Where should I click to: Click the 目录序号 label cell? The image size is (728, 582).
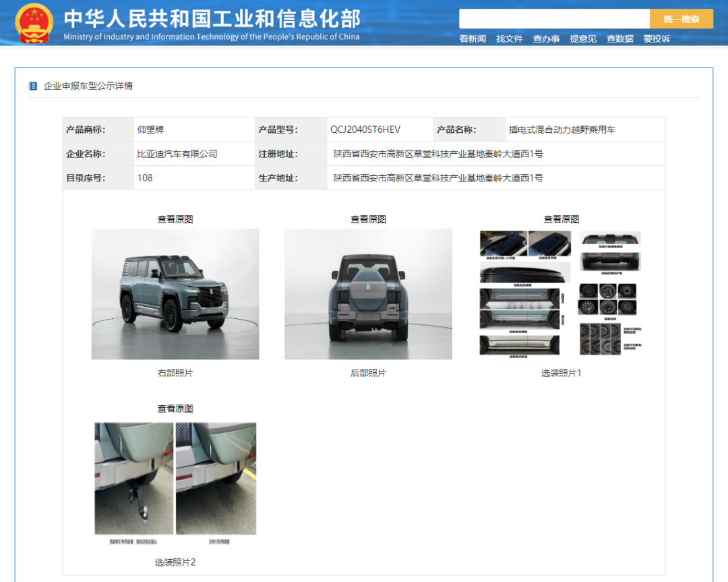[98, 178]
